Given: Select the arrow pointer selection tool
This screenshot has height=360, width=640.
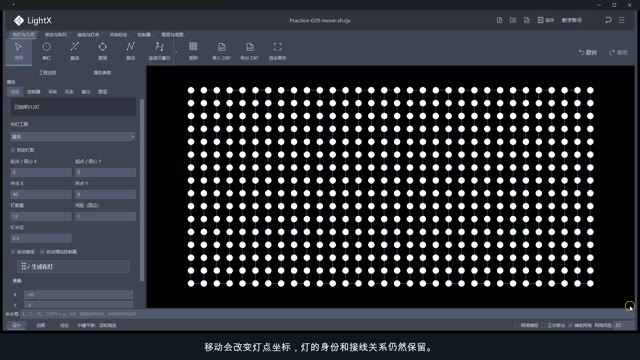Looking at the screenshot, I should pos(18,51).
